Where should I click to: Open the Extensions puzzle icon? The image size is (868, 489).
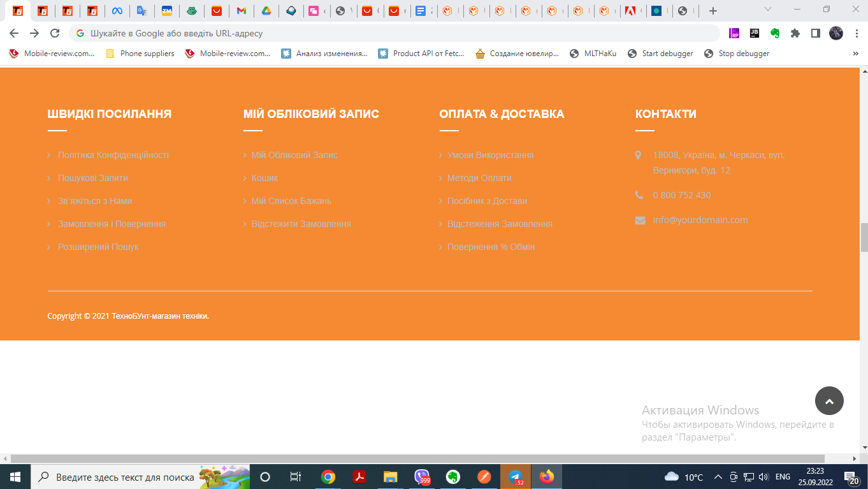(795, 33)
